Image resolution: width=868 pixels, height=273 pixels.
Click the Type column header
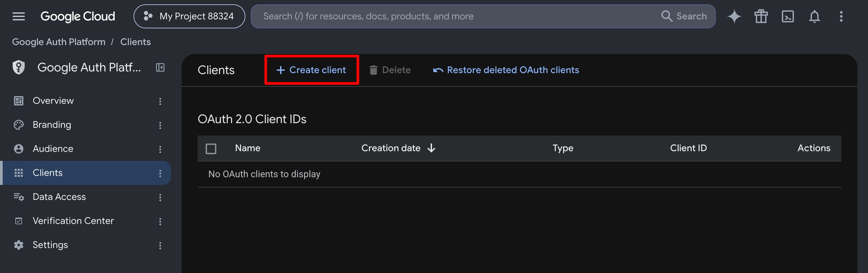click(x=563, y=148)
